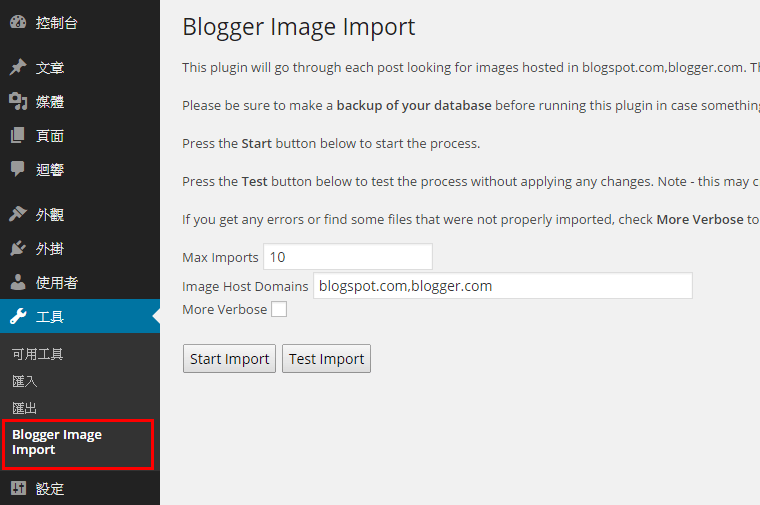Click the 'If you get any errors' paragraph
The width and height of the screenshot is (760, 505).
[x=471, y=220]
